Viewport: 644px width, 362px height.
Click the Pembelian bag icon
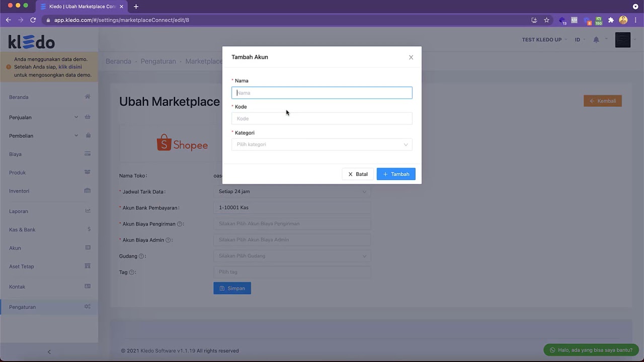tap(88, 135)
